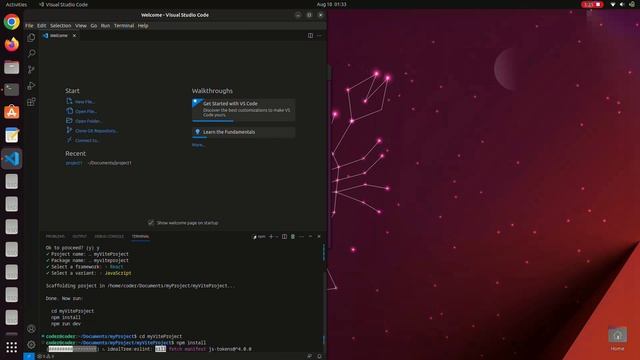Open the Go menu
This screenshot has height=360, width=640.
click(x=94, y=25)
